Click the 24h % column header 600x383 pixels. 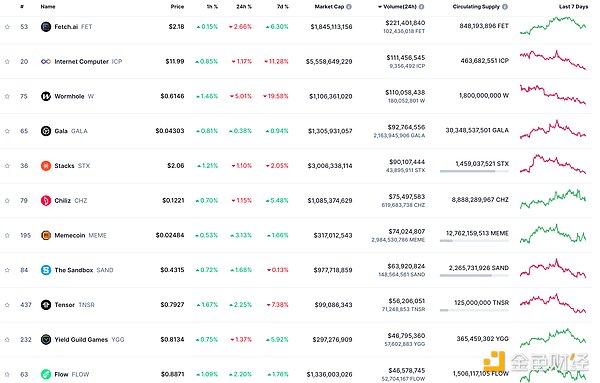tap(244, 7)
